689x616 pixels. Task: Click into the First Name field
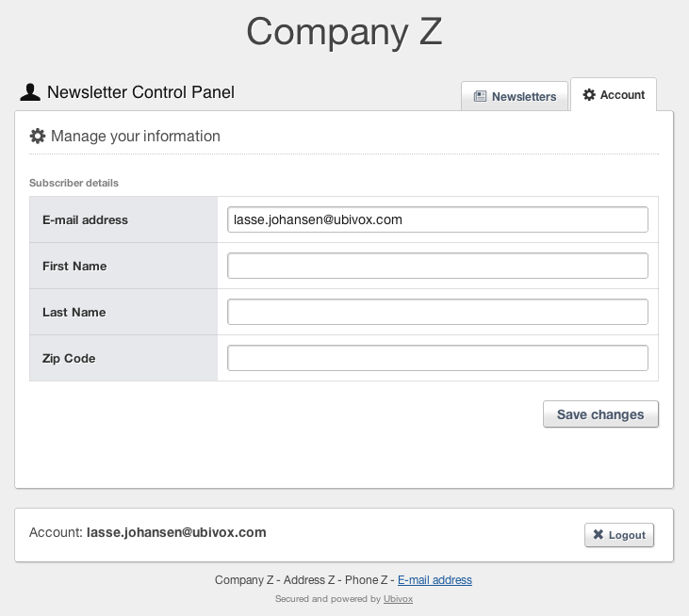click(x=437, y=266)
